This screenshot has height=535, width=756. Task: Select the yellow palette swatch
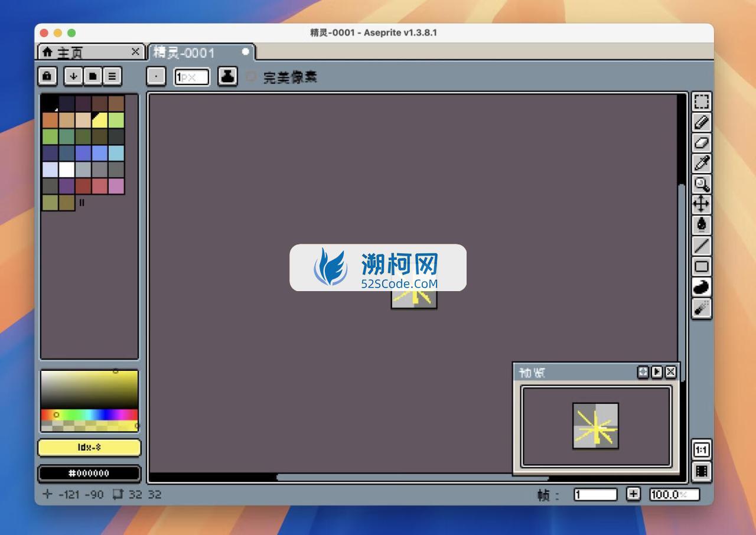click(100, 120)
